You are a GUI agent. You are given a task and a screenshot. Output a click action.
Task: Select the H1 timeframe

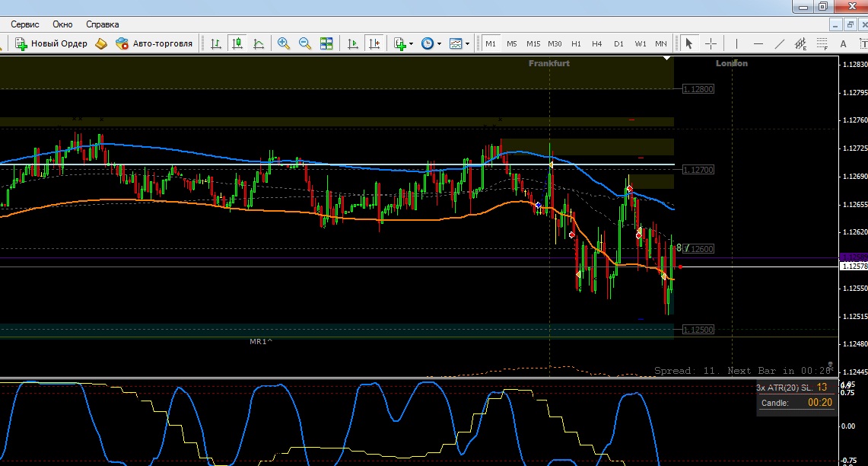[x=577, y=43]
